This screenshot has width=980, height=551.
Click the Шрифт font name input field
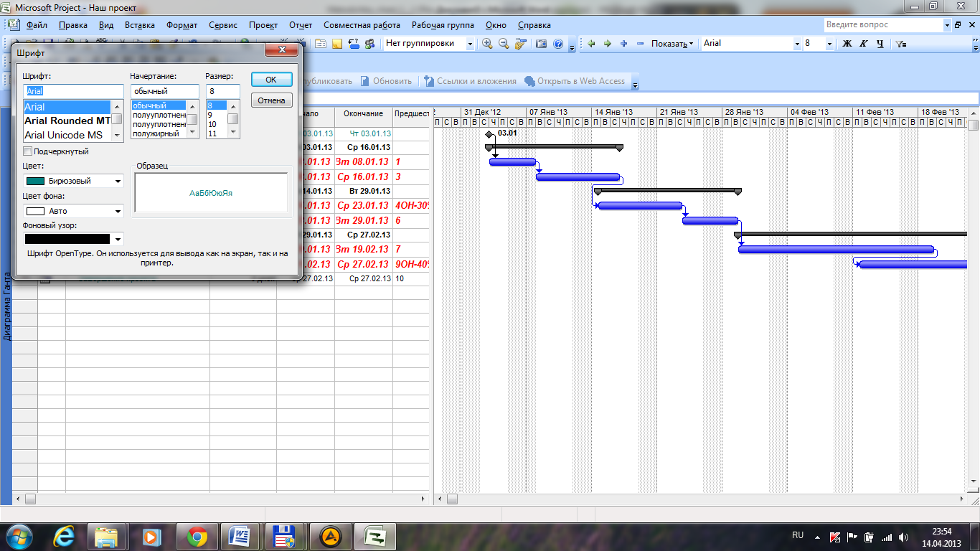pyautogui.click(x=73, y=91)
